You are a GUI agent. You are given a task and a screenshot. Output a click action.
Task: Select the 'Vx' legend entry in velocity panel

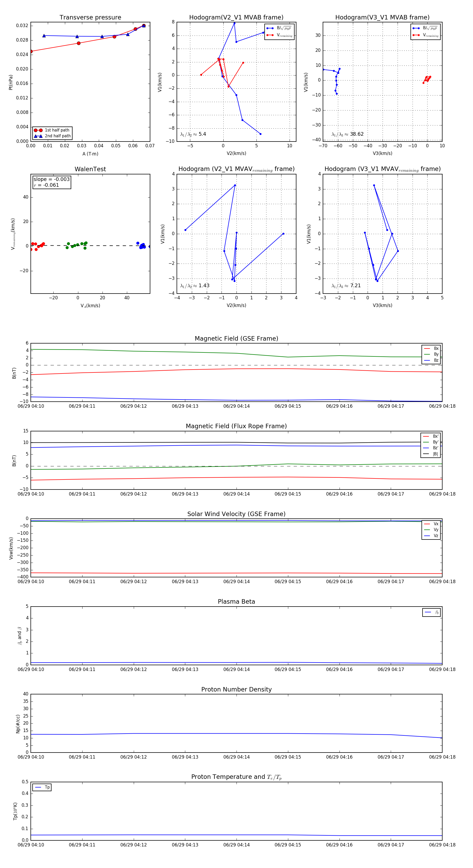point(431,524)
